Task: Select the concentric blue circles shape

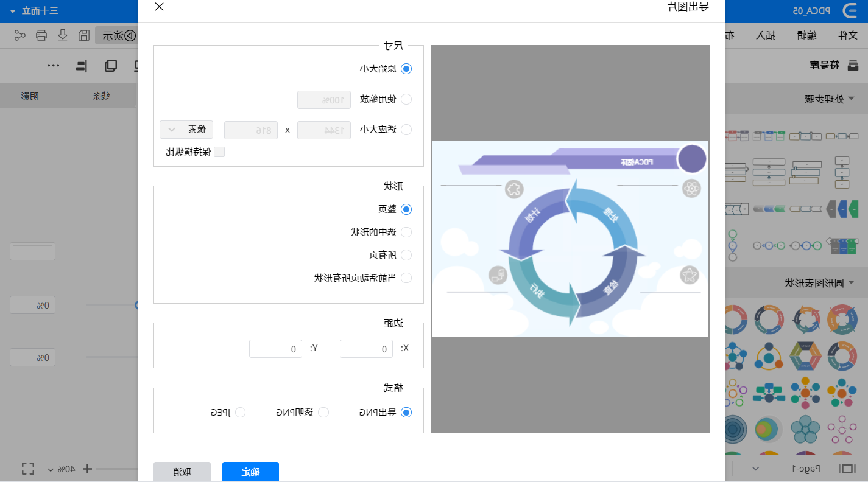Action: click(736, 430)
